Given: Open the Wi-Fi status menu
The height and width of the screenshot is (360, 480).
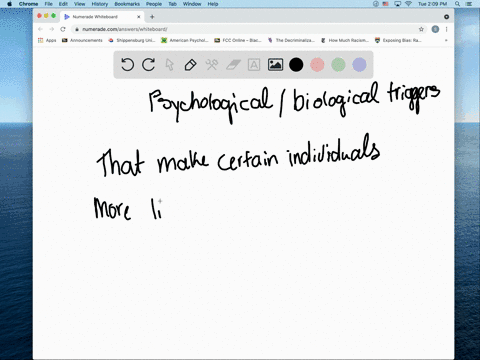Looking at the screenshot, I should pos(408,4).
